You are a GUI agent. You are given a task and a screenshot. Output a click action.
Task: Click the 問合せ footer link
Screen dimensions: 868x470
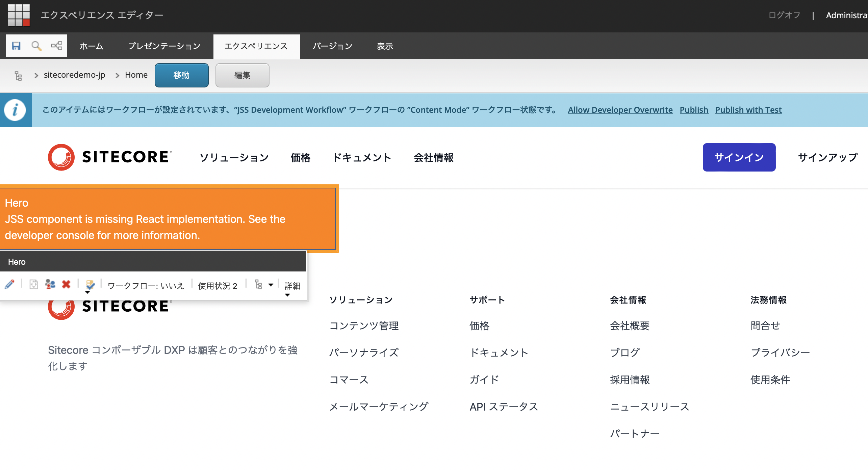[x=765, y=326]
